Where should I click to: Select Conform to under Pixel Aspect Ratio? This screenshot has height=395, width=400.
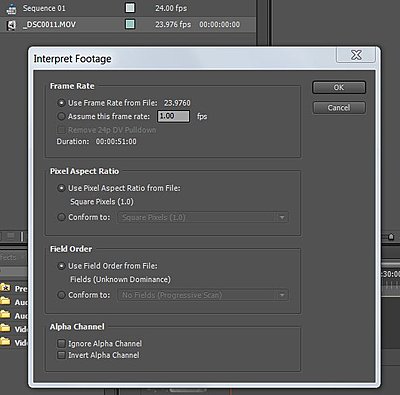click(61, 217)
